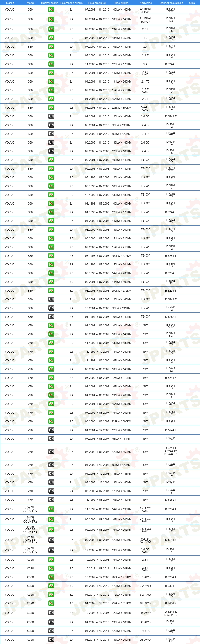Click the Marka column header

[10, 3]
